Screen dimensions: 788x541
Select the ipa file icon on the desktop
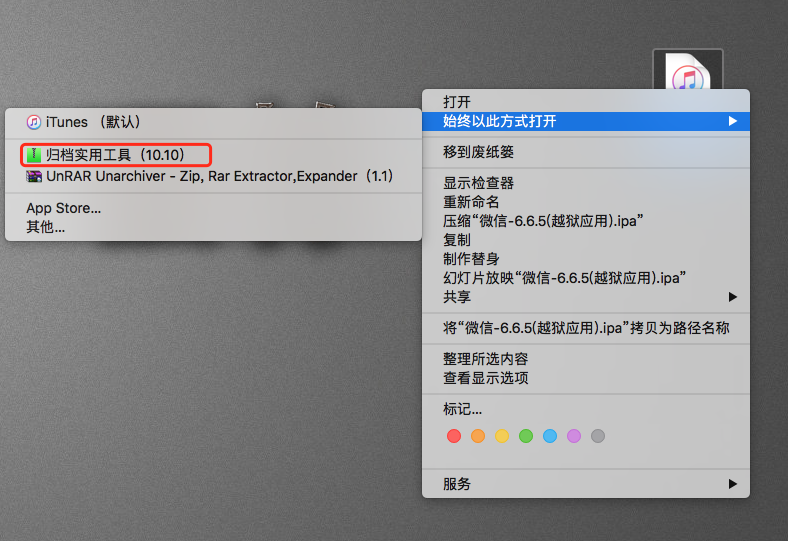point(688,70)
